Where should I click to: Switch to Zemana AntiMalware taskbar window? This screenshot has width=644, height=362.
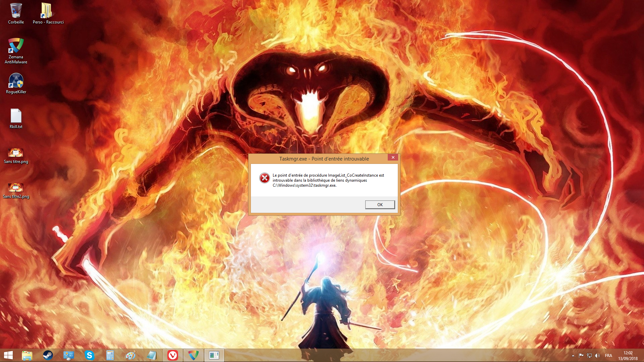pos(194,355)
